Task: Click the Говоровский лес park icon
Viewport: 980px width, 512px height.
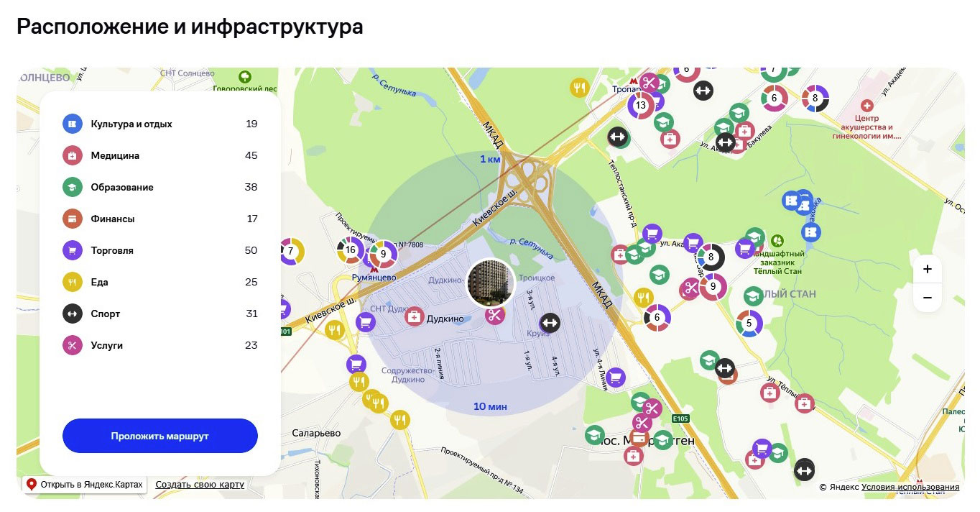Action: coord(245,76)
